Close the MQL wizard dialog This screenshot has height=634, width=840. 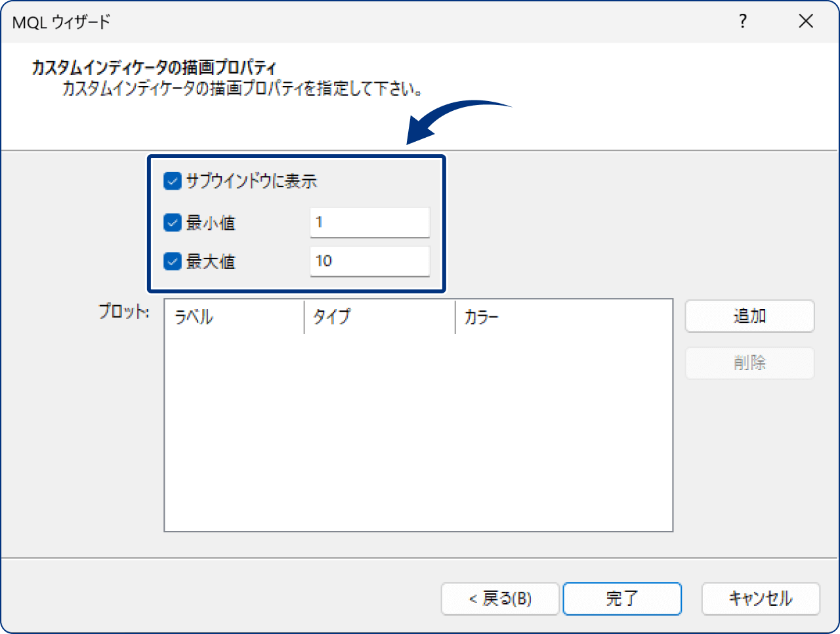[806, 21]
